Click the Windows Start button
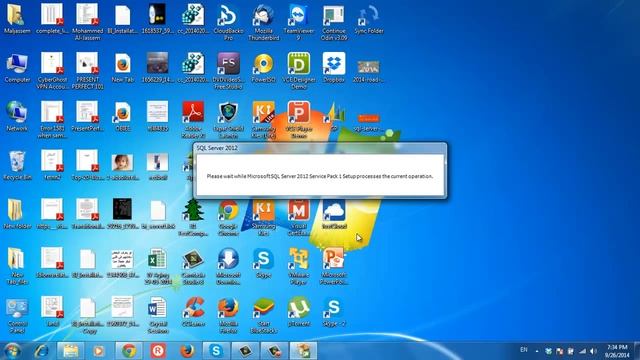Screen dimensions: 640x360 [x=12, y=351]
